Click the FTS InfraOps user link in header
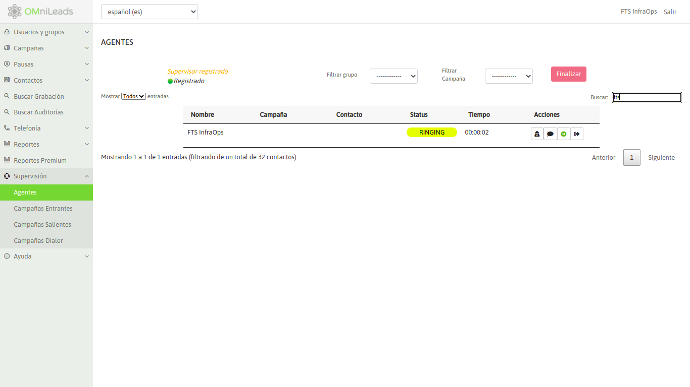 tap(639, 11)
